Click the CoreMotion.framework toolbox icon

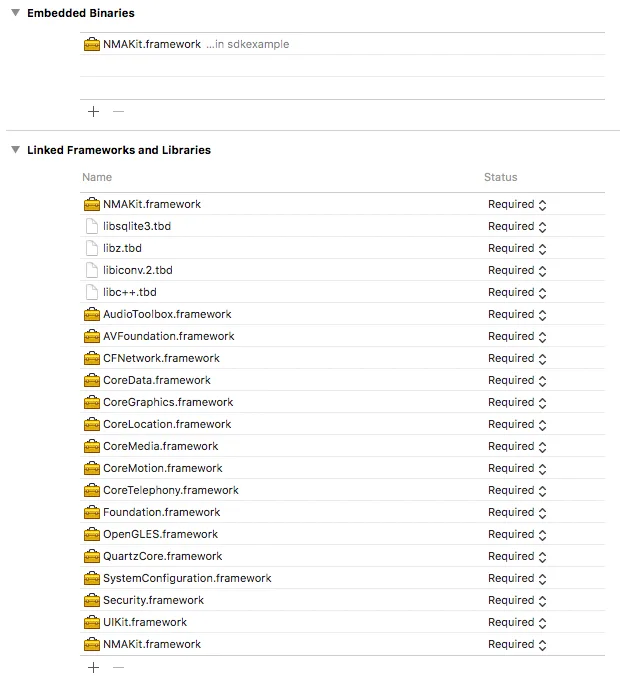92,469
